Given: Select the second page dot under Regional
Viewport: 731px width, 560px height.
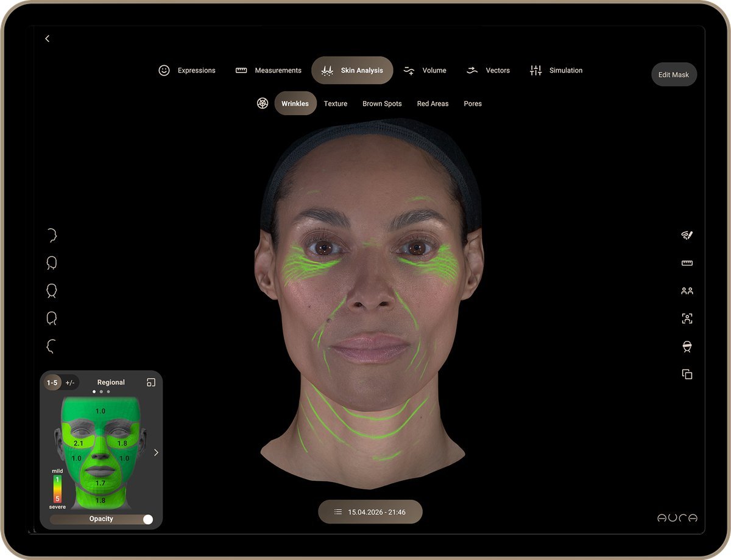Looking at the screenshot, I should (x=101, y=392).
